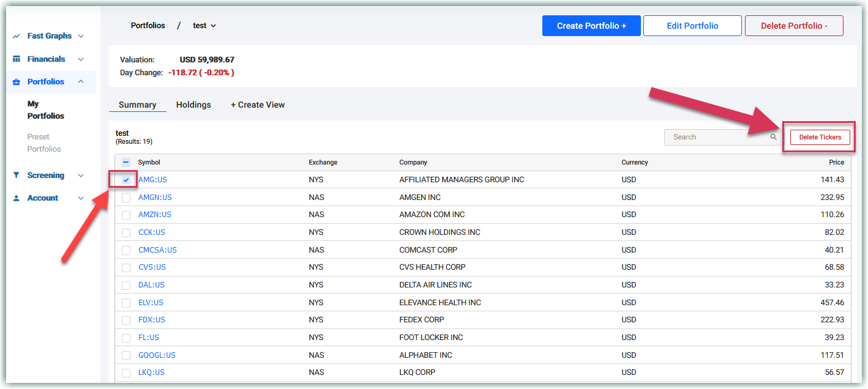Check the GOOGL:US row checkbox
Screen dimensions: 868x389
click(x=126, y=355)
